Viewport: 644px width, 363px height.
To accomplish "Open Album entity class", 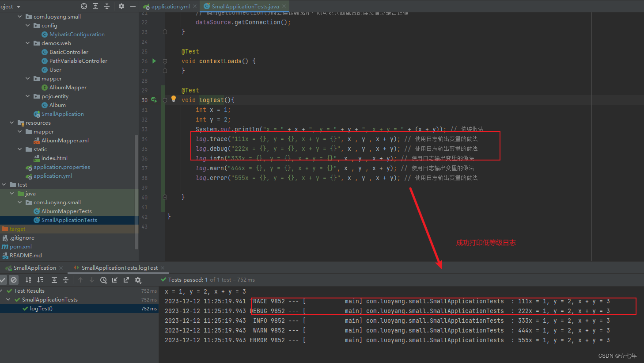I will [57, 105].
